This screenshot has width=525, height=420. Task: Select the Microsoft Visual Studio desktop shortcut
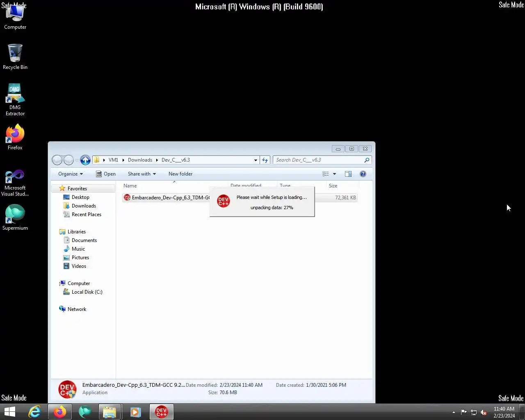pyautogui.click(x=15, y=183)
